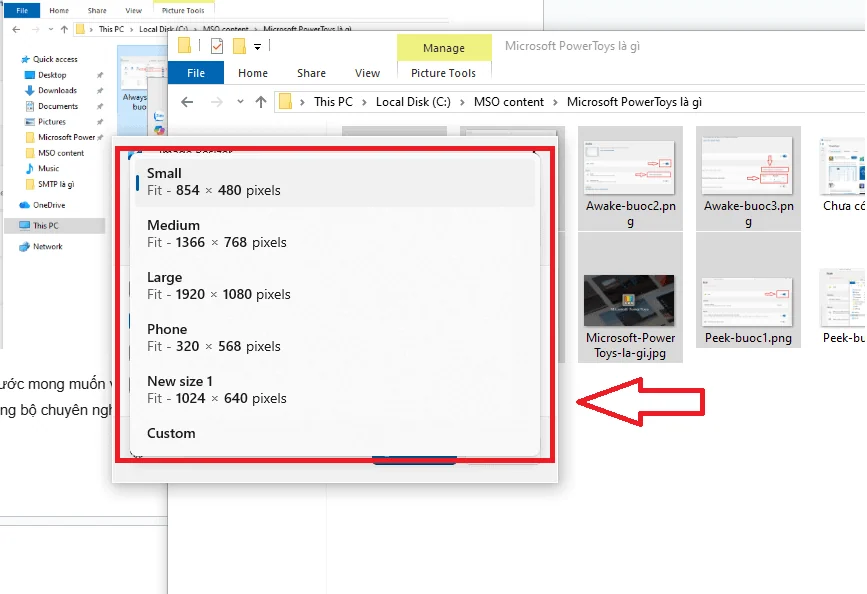Expand chevron after MSO content in address bar
Viewport: 867px width, 594px height.
(555, 102)
